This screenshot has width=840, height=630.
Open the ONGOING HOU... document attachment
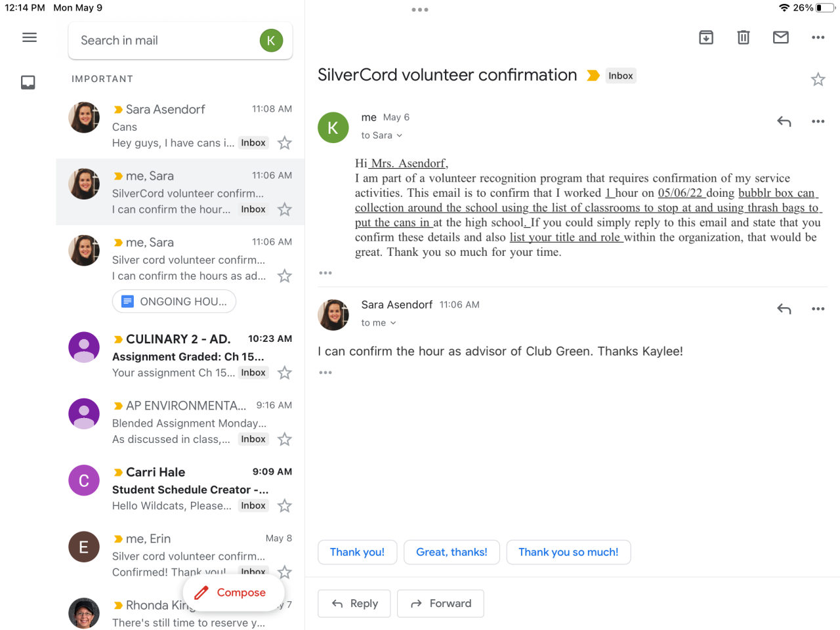tap(175, 301)
